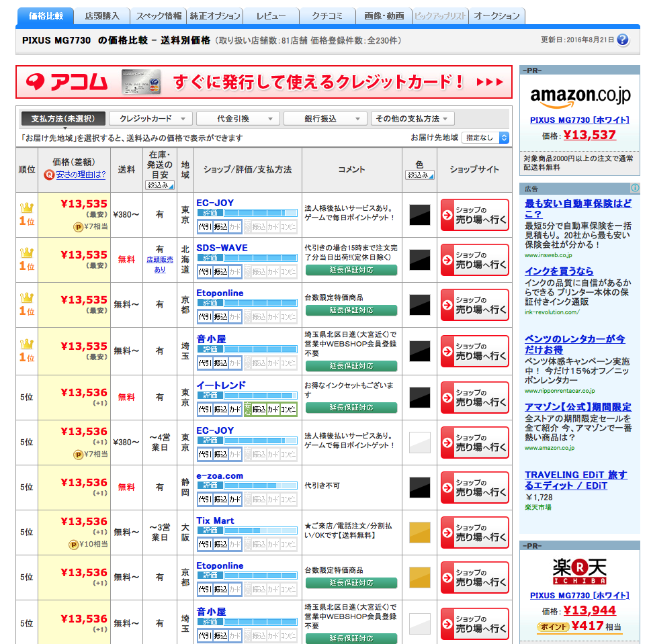Click 代引 payment badge in e-zoa.com row
Screen dimensions: 649x644
click(205, 499)
